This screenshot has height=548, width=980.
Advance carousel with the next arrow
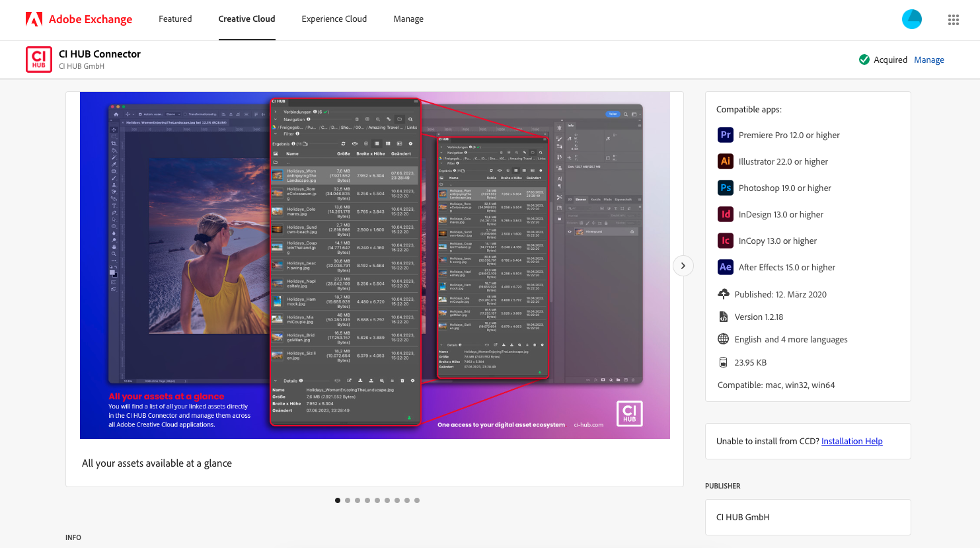coord(683,265)
